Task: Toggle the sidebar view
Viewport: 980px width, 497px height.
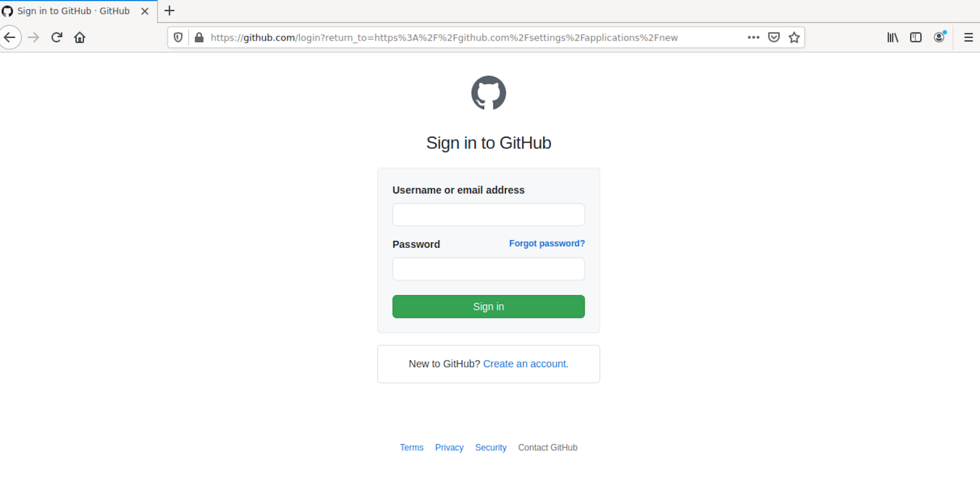Action: tap(915, 37)
